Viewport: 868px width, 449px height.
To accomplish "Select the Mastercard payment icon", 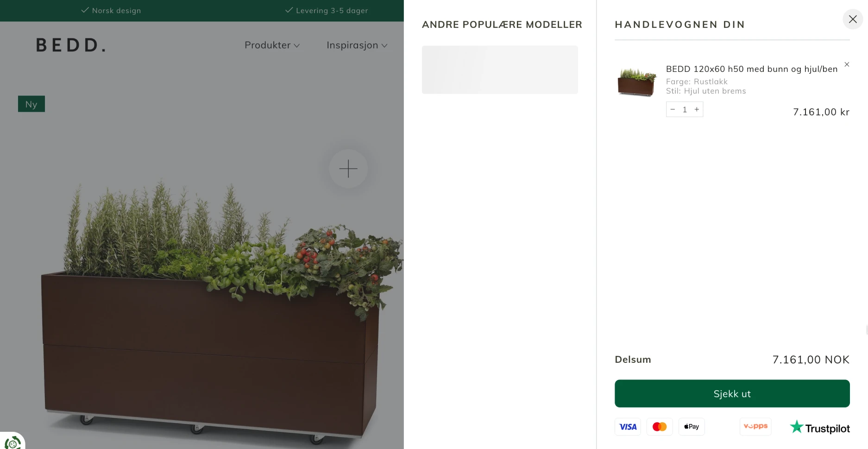I will click(659, 426).
